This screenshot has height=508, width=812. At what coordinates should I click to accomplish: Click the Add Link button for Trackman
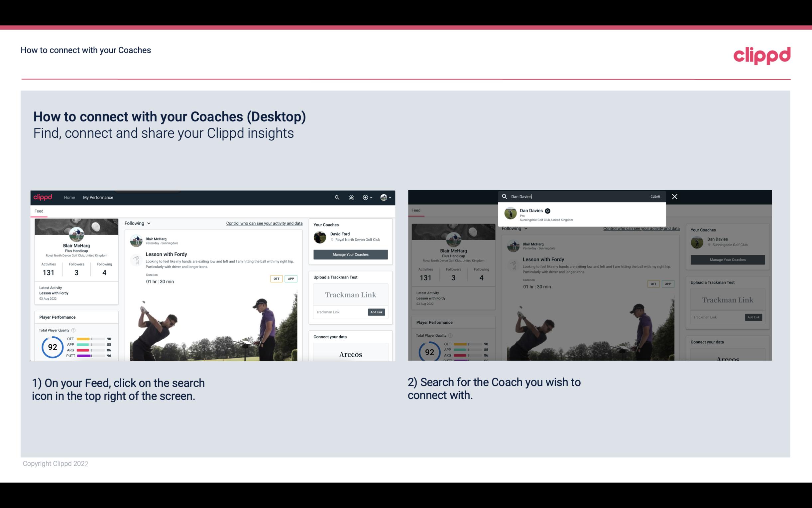[x=377, y=311]
